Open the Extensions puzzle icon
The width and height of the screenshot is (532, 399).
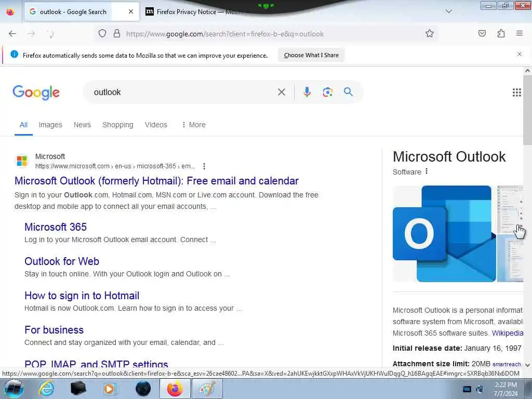point(501,34)
